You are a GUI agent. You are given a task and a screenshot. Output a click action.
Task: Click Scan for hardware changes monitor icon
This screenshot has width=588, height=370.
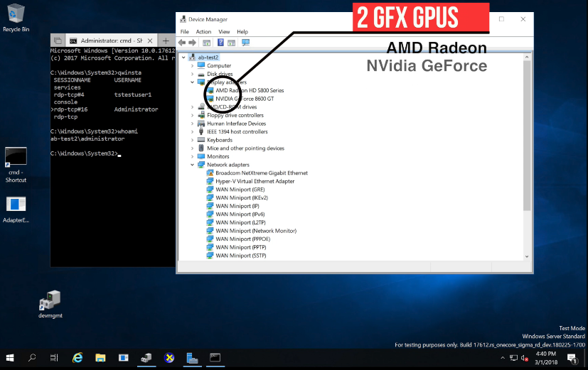coord(245,43)
